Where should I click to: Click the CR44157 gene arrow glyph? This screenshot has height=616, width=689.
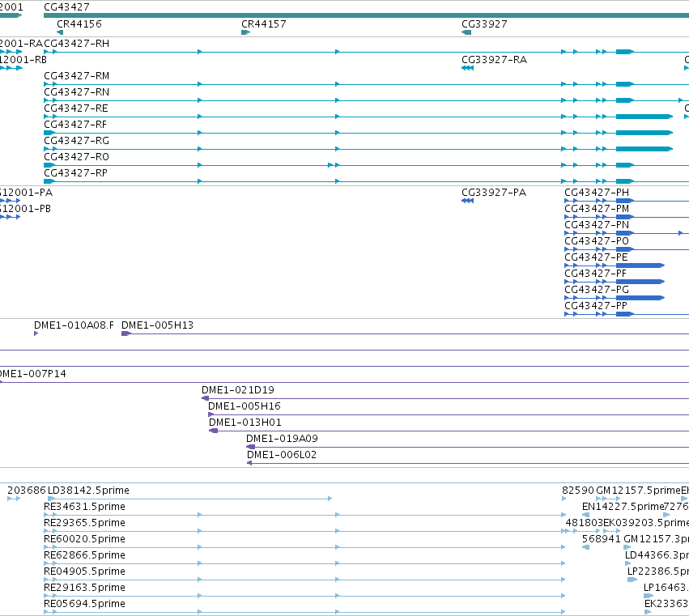tap(245, 32)
